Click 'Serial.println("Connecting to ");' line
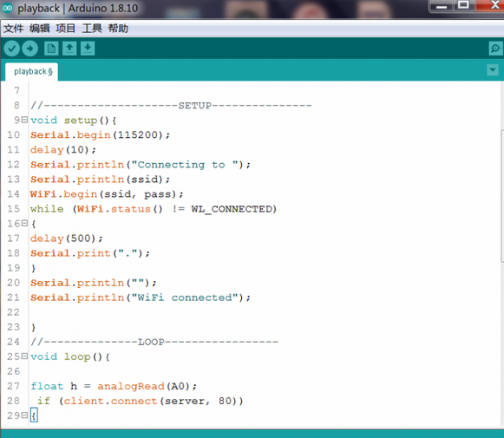504x438 pixels. tap(141, 165)
